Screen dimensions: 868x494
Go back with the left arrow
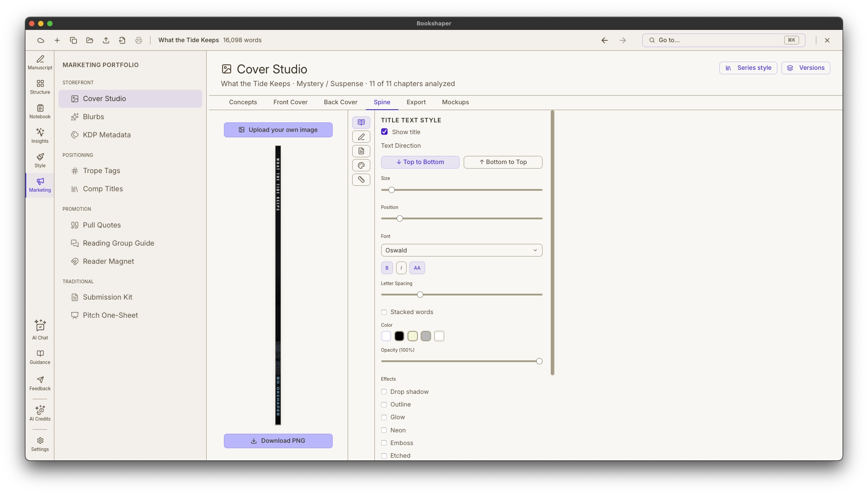point(605,40)
